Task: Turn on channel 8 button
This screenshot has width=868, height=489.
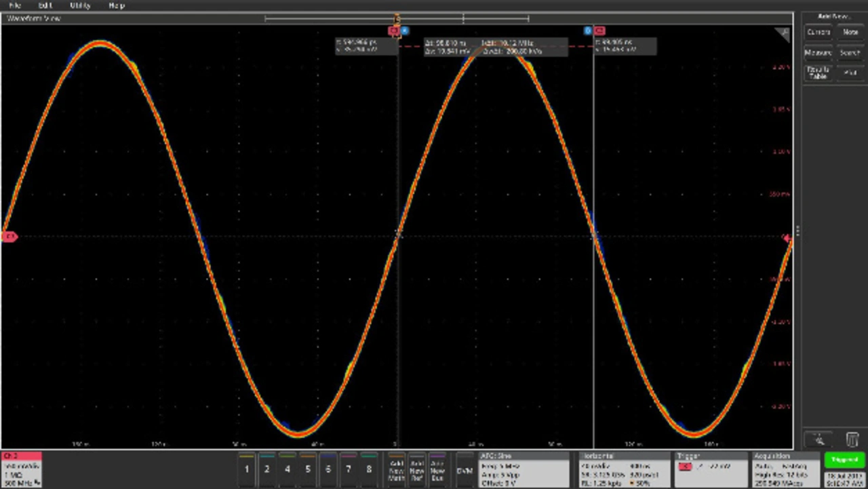Action: pos(369,469)
